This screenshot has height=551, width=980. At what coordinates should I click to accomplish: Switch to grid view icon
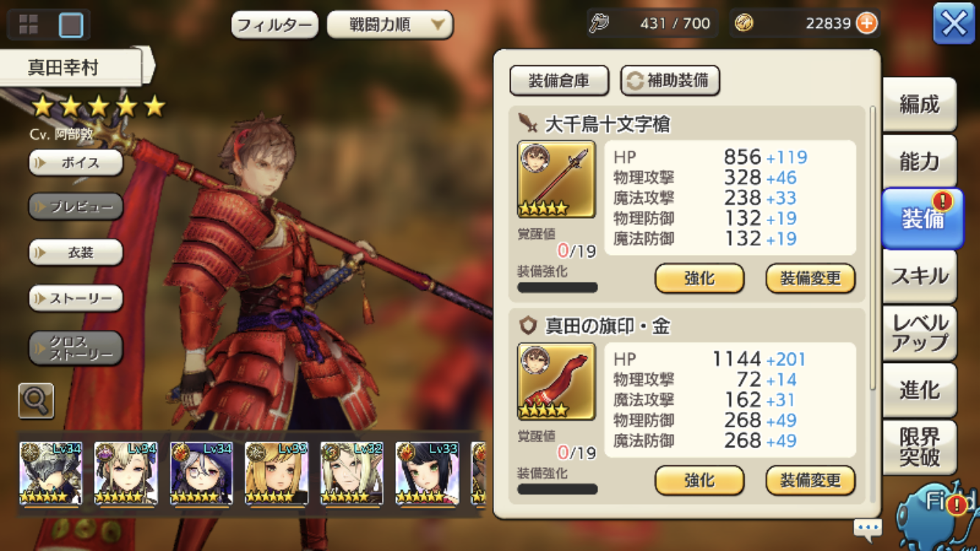(x=29, y=24)
